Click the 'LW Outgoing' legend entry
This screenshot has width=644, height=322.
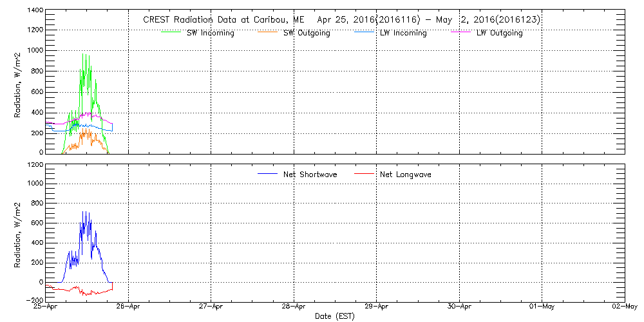[499, 33]
